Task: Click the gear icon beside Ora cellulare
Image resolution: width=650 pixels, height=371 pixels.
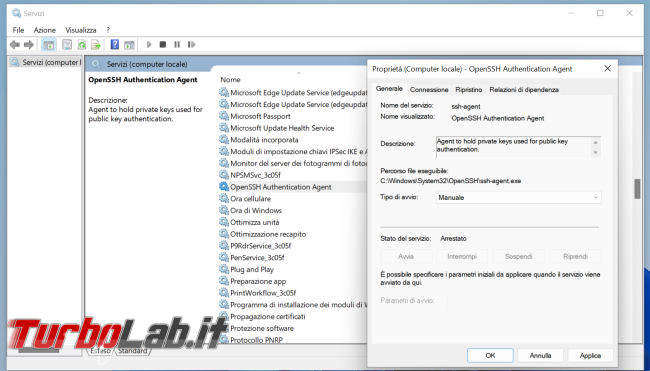Action: (x=224, y=199)
